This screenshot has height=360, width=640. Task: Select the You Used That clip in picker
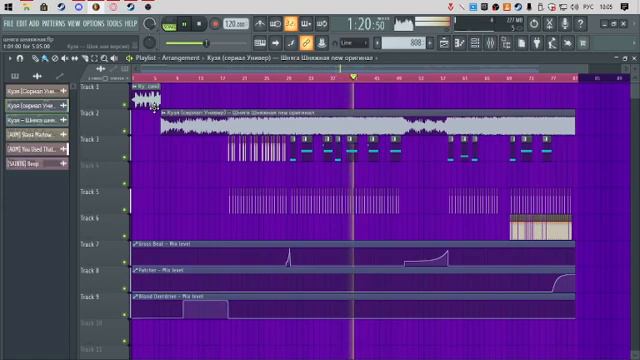tap(37, 149)
